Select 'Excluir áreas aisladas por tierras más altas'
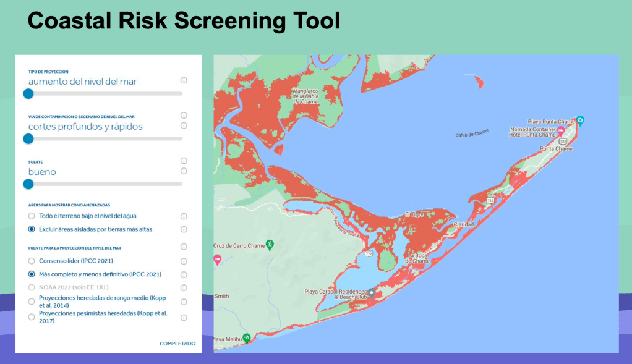 point(32,229)
